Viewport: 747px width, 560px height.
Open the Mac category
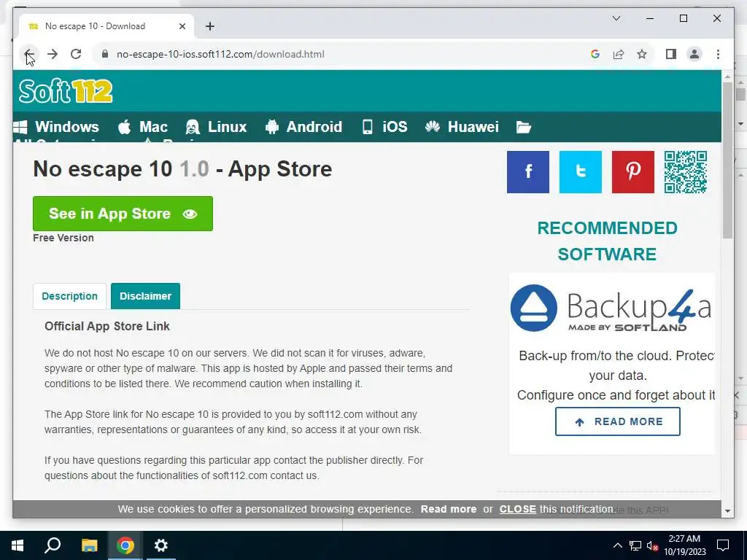[143, 127]
